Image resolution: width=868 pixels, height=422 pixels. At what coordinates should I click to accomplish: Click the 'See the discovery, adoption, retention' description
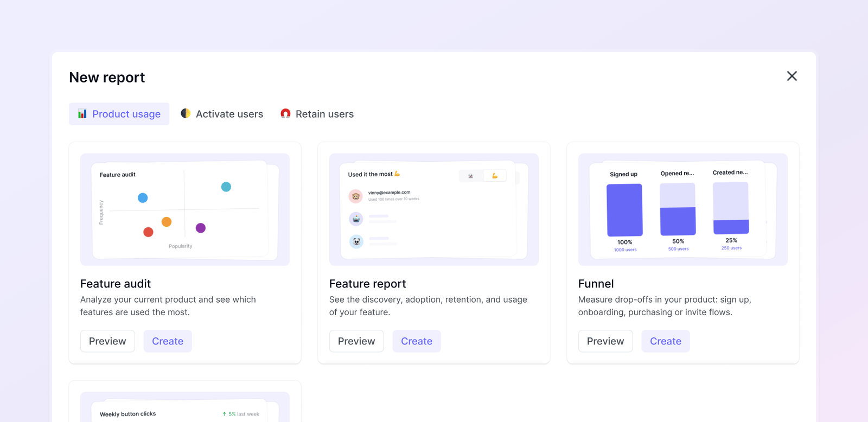(428, 306)
